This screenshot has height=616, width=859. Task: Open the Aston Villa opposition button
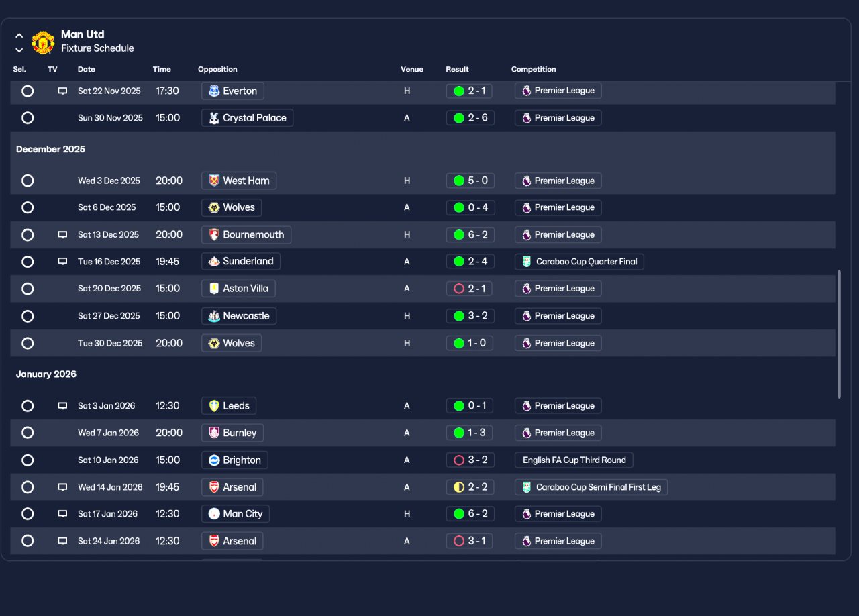pyautogui.click(x=238, y=289)
